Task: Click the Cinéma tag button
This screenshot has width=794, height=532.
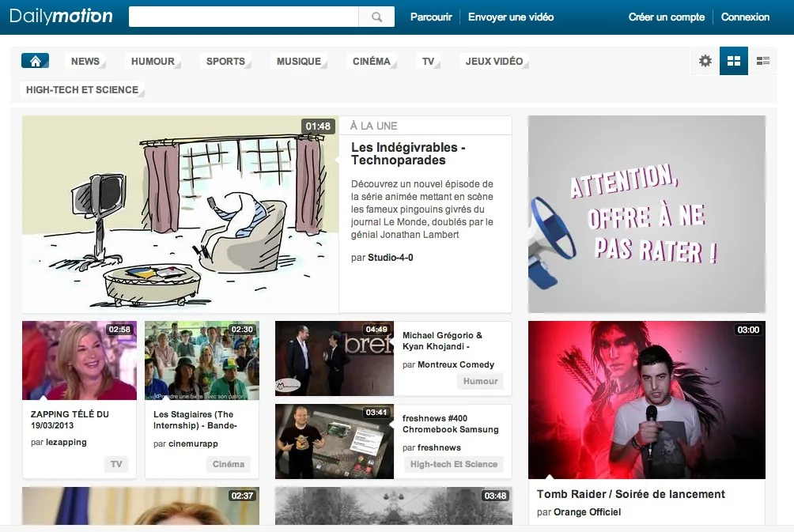Action: point(229,464)
